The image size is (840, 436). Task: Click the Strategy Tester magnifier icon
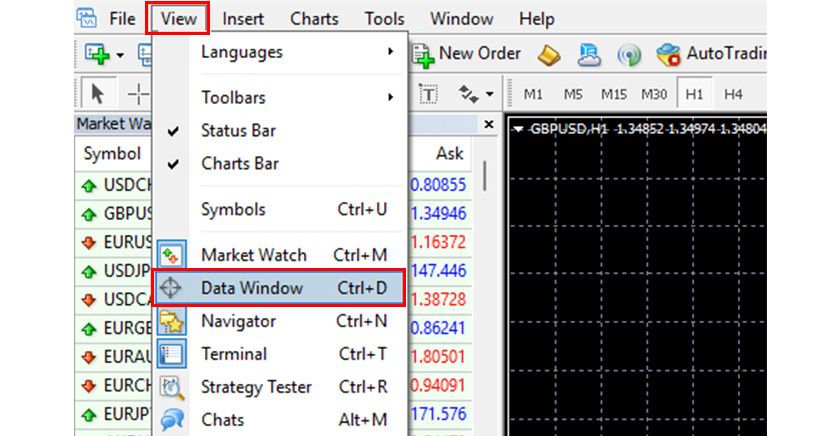pos(172,387)
